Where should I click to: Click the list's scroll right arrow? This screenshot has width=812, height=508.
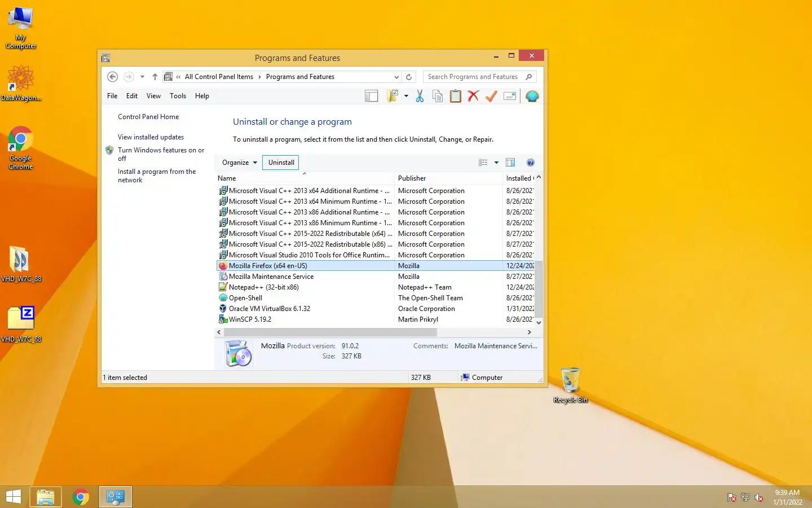click(x=529, y=332)
